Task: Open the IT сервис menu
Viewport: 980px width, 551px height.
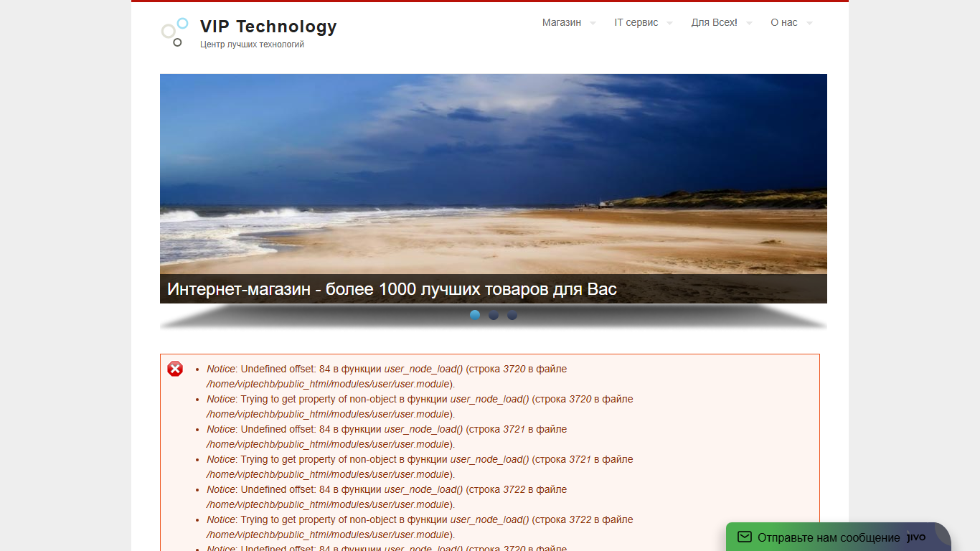Action: click(636, 22)
